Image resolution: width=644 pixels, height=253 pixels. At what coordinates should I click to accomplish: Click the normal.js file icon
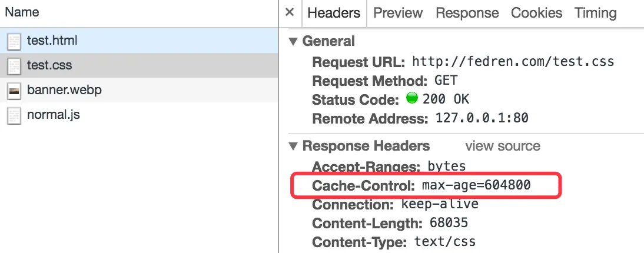(x=14, y=115)
